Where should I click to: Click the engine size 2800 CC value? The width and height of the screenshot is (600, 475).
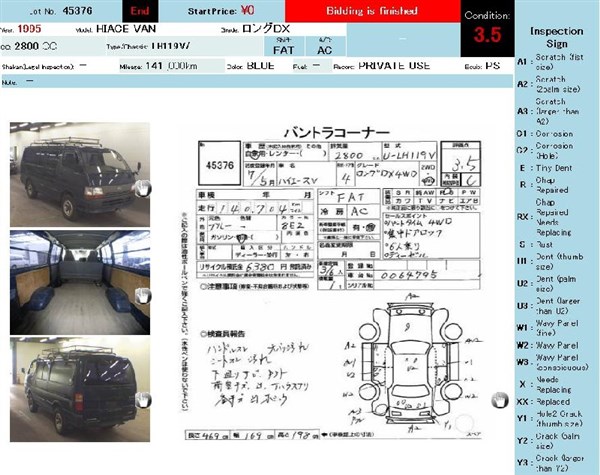coord(36,46)
